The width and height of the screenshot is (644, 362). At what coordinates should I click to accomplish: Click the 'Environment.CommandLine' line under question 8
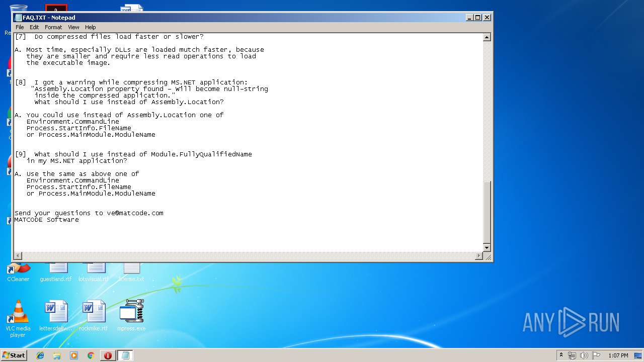(x=73, y=122)
